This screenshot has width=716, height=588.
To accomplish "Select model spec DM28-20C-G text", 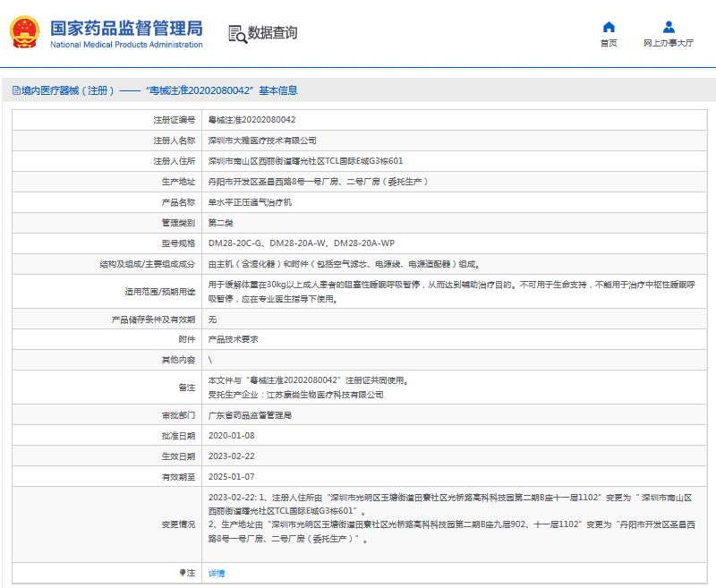I will tap(302, 243).
